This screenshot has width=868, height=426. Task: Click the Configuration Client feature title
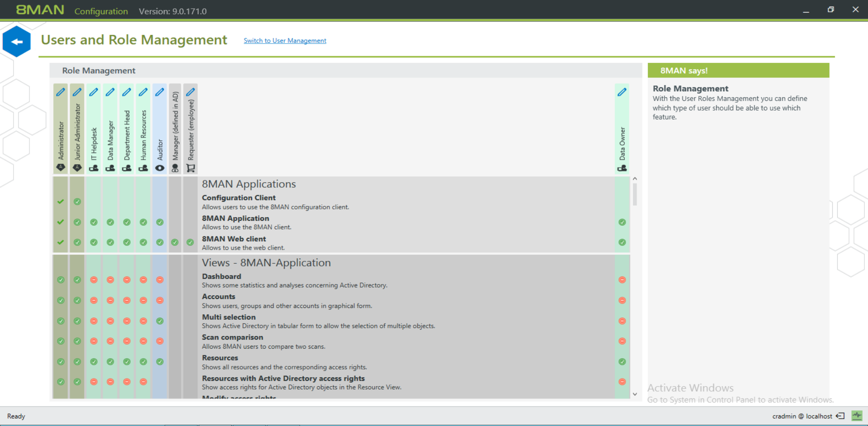pyautogui.click(x=239, y=198)
